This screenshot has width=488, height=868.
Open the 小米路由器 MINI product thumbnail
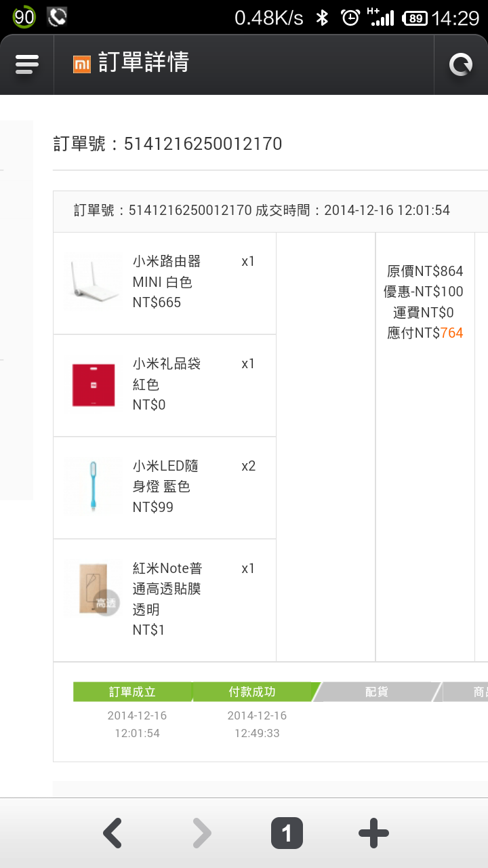[94, 282]
